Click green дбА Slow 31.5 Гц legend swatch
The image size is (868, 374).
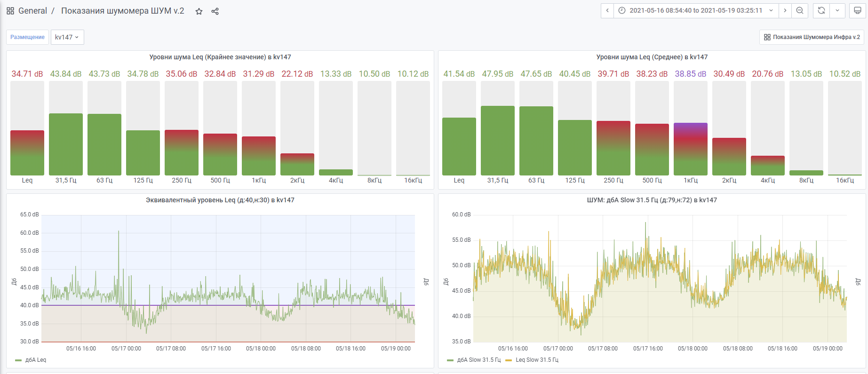(450, 360)
